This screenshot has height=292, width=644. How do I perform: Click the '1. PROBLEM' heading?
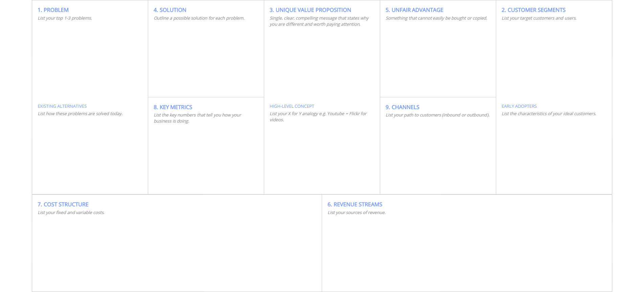coord(53,10)
